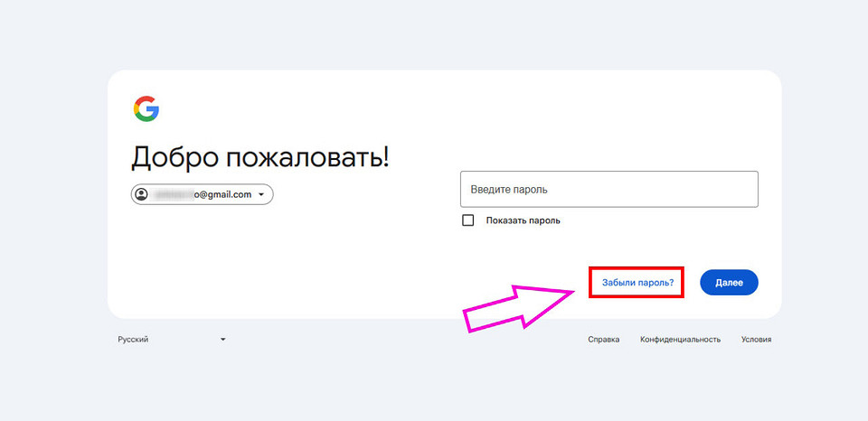The image size is (868, 421).
Task: Click the account avatar icon in email chip
Action: point(142,194)
